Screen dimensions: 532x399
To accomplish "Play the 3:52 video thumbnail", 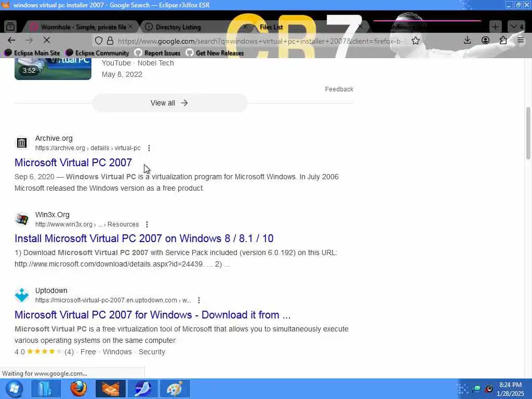I will (53, 69).
